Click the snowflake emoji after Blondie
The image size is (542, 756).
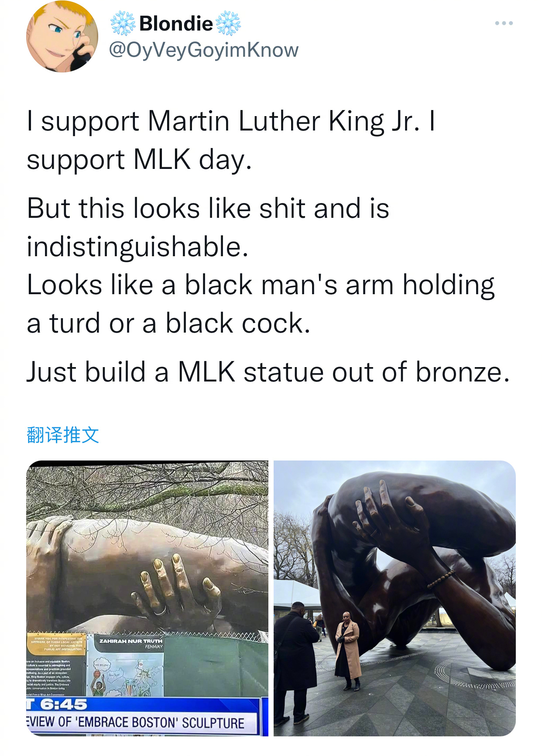pyautogui.click(x=228, y=23)
